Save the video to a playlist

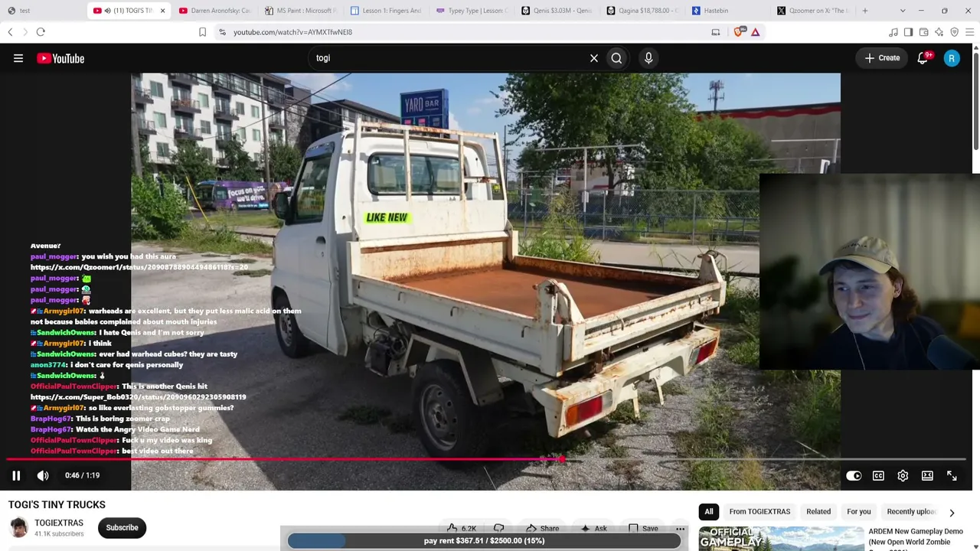(642, 528)
